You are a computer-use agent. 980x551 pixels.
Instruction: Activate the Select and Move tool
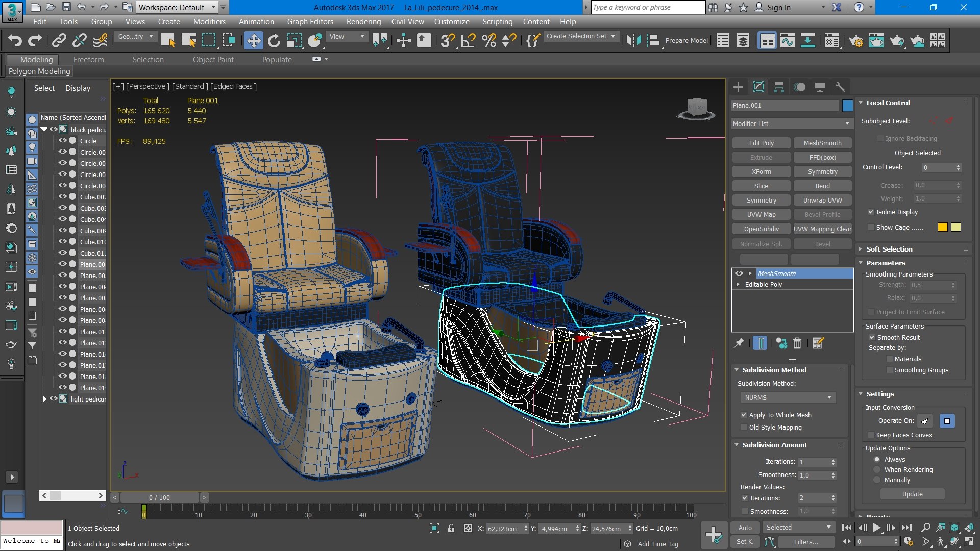click(253, 40)
